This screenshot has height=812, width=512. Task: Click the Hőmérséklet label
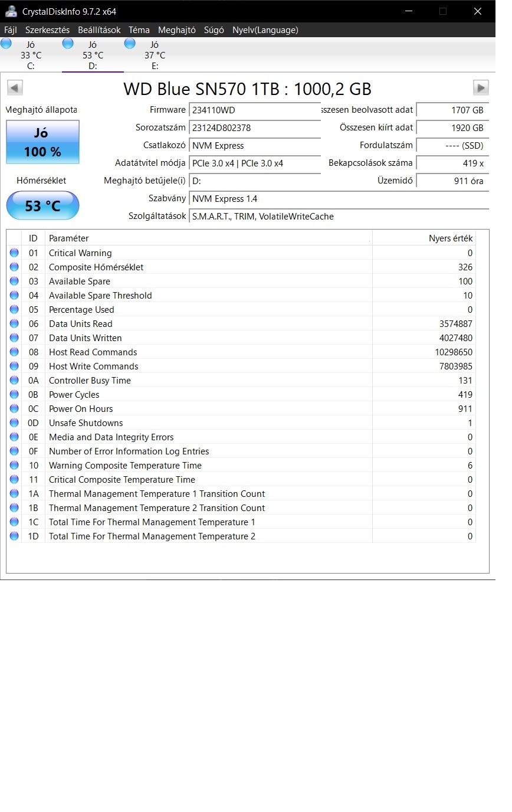point(41,180)
